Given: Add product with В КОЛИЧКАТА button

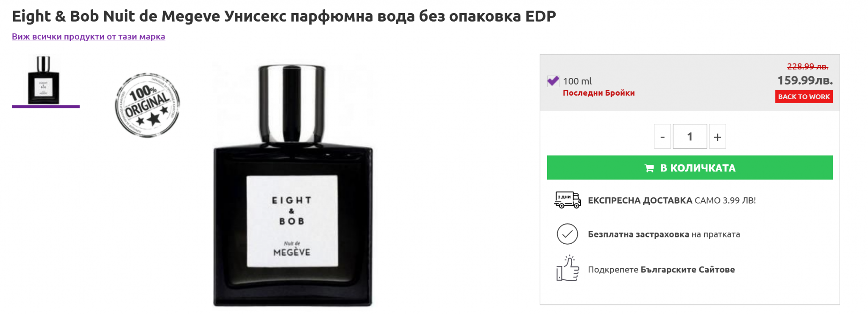Looking at the screenshot, I should click(x=690, y=168).
